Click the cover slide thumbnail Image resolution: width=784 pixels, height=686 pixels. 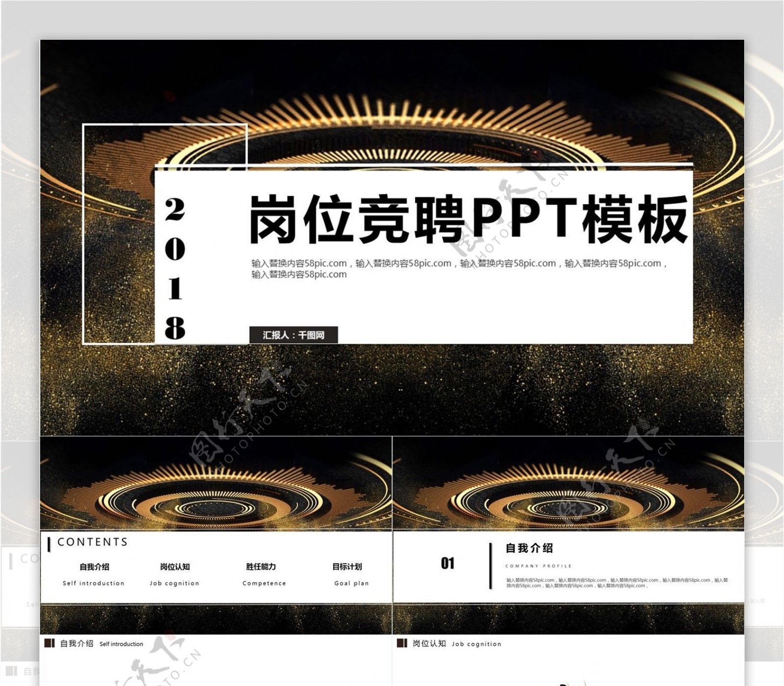tap(392, 237)
